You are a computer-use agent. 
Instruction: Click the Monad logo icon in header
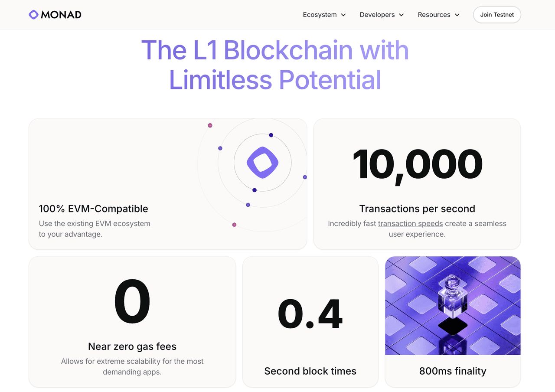coord(33,15)
